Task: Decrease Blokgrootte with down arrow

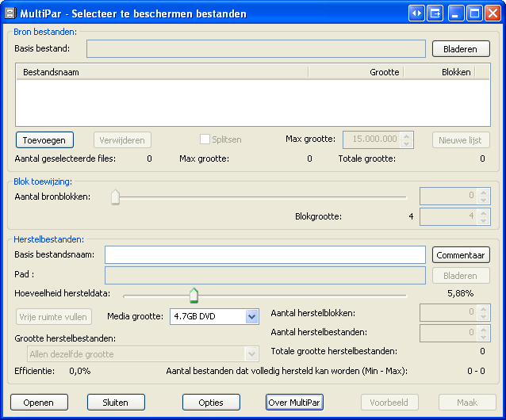Action: 484,220
